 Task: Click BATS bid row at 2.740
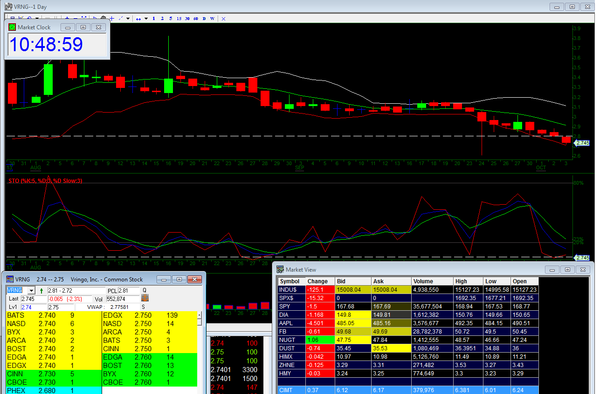54,315
